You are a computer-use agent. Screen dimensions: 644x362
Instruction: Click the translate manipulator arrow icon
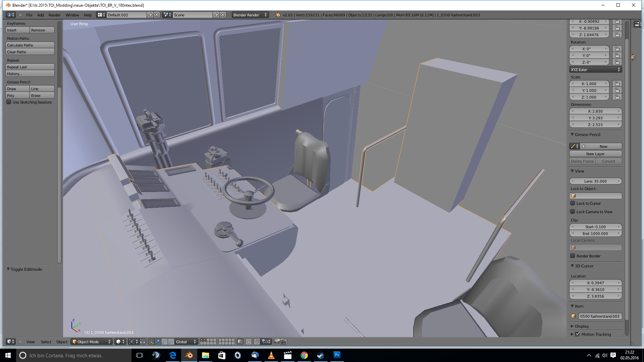[158, 342]
